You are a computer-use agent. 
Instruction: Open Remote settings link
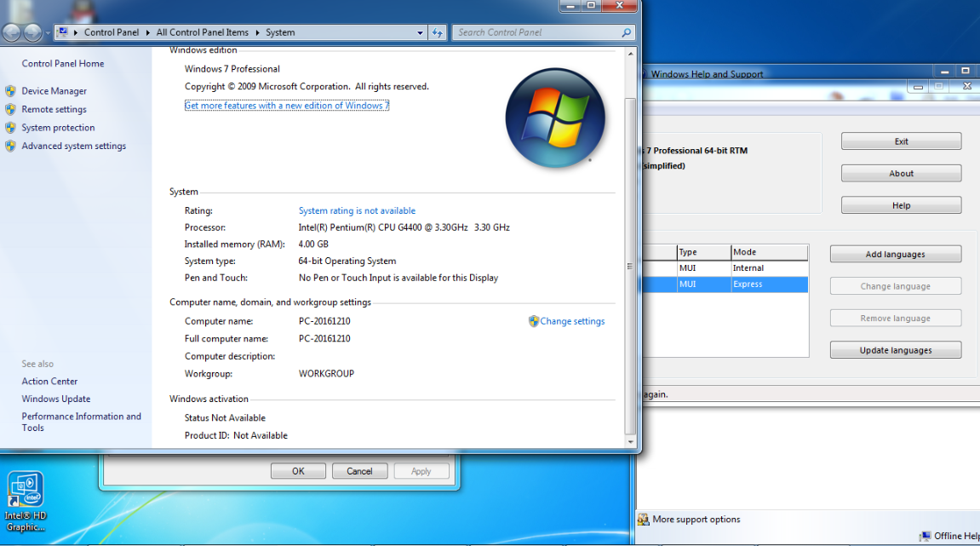[x=54, y=109]
